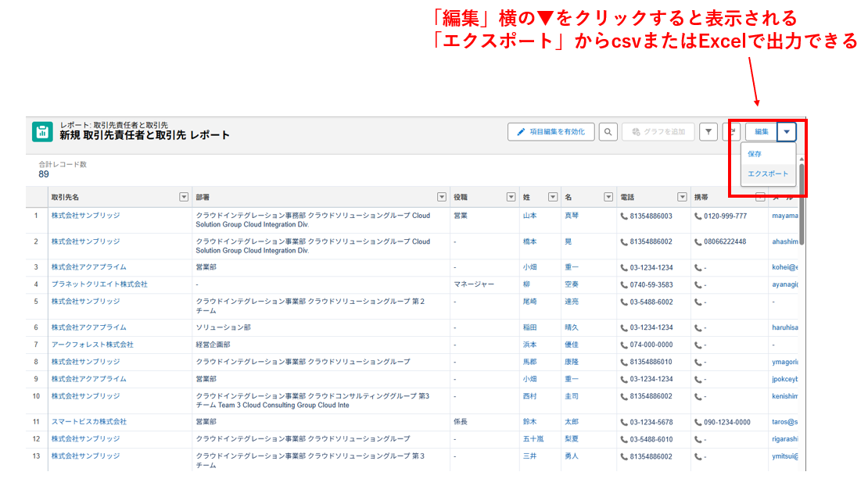Click last name link 山本
This screenshot has width=868, height=479.
click(x=529, y=216)
